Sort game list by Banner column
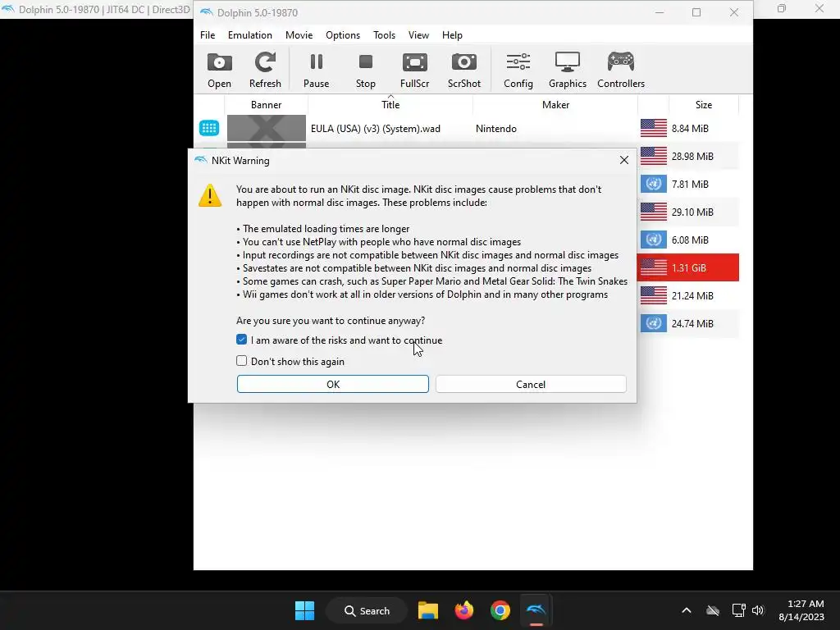The height and width of the screenshot is (630, 840). tap(267, 104)
